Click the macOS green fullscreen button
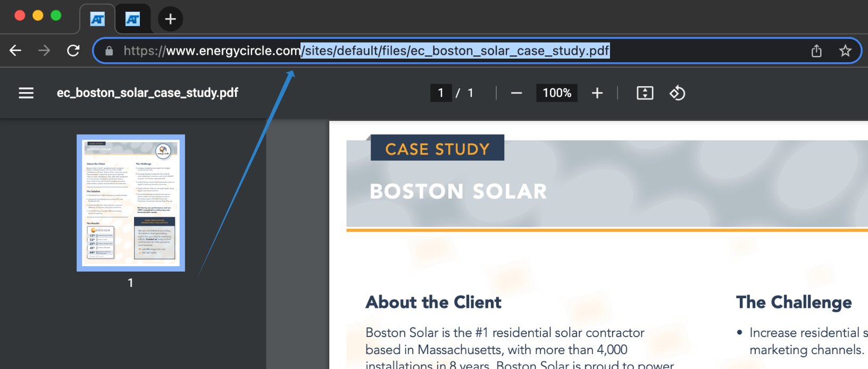Image resolution: width=868 pixels, height=369 pixels. point(56,15)
